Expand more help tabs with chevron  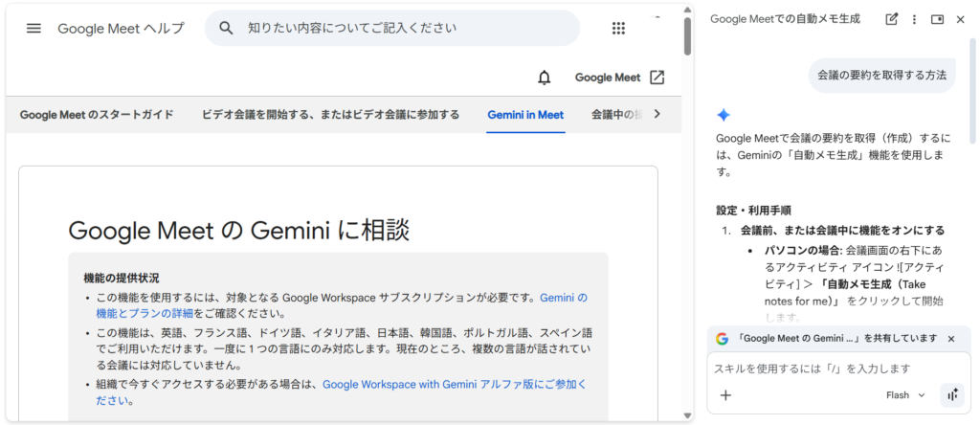[657, 114]
